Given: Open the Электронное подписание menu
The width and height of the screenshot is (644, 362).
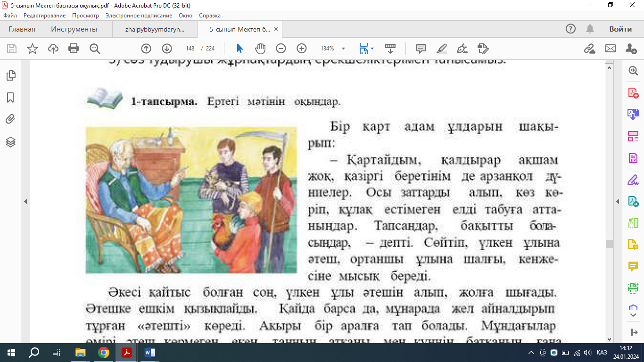Looking at the screenshot, I should click(139, 16).
